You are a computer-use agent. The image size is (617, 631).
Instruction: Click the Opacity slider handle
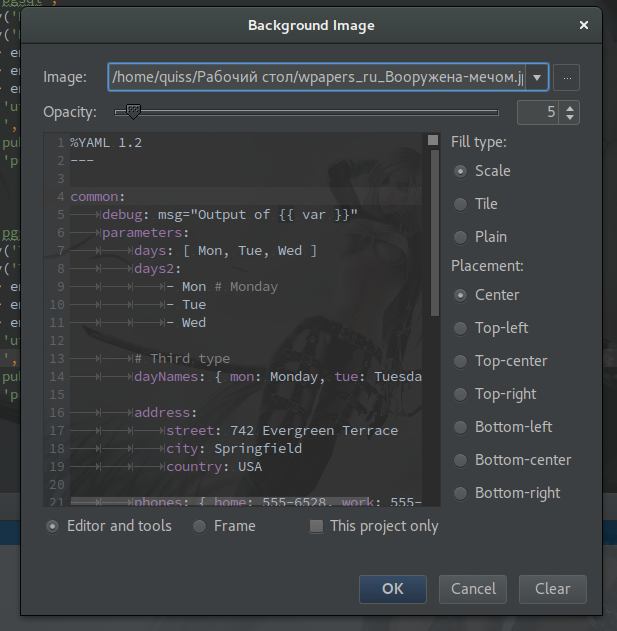133,112
